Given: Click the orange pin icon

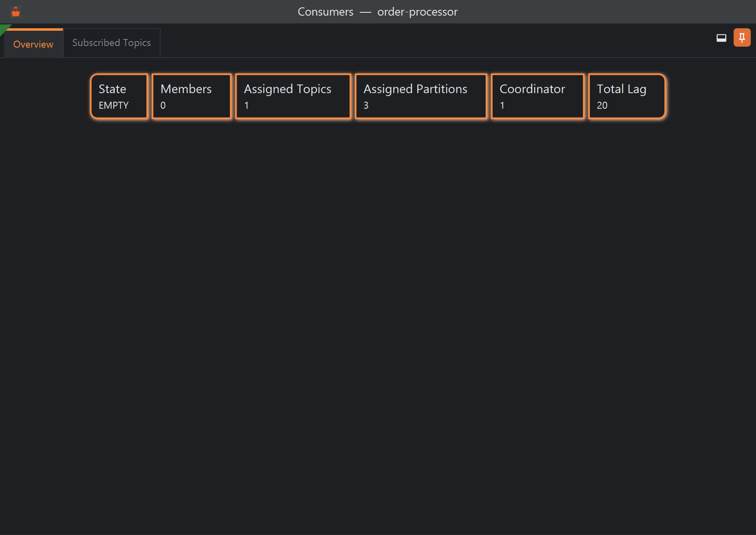Looking at the screenshot, I should (x=742, y=38).
